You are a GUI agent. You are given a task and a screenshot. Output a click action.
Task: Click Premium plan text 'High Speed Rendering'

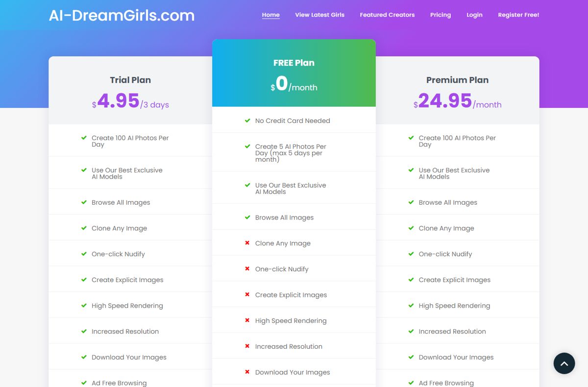[454, 306]
